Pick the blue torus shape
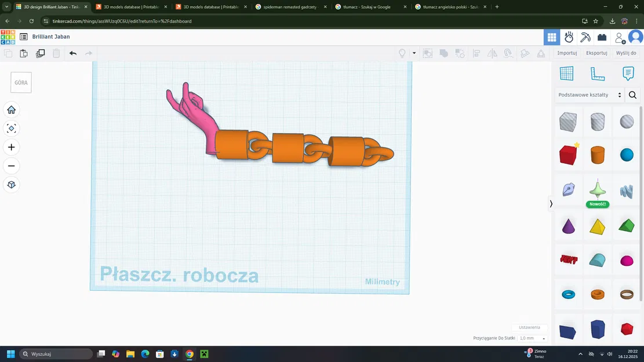Viewport: 644px width, 362px height. pos(569,294)
